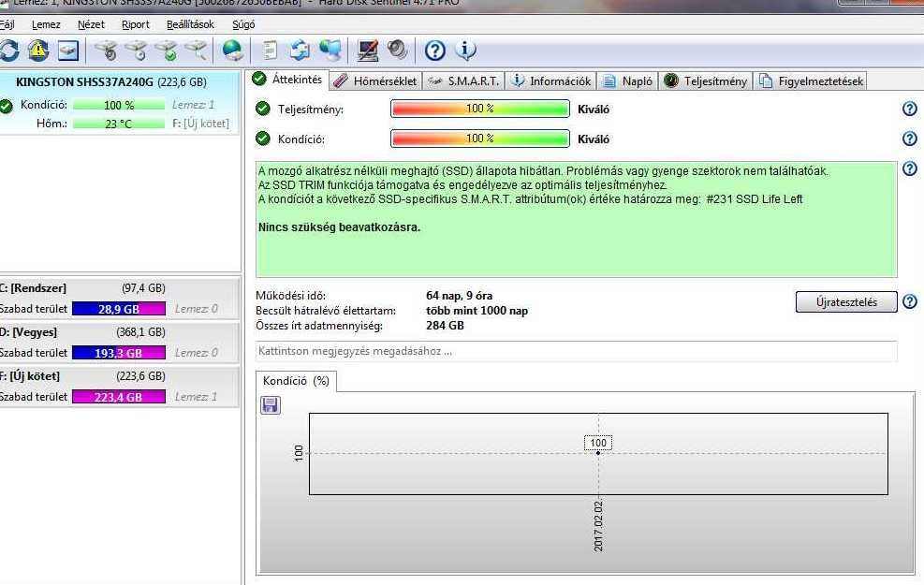
Task: Click the 28,9 GB free space bar
Action: click(x=119, y=309)
